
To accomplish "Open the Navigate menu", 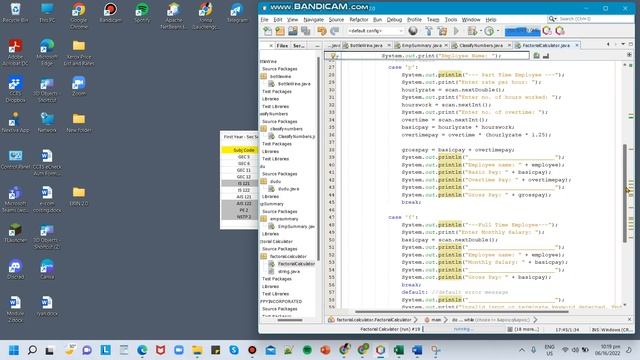I will coord(313,19).
